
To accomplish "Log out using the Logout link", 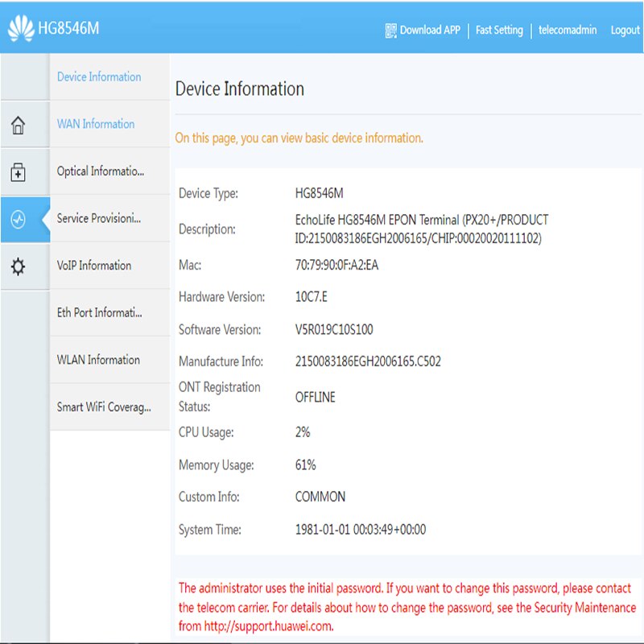I will click(x=625, y=31).
